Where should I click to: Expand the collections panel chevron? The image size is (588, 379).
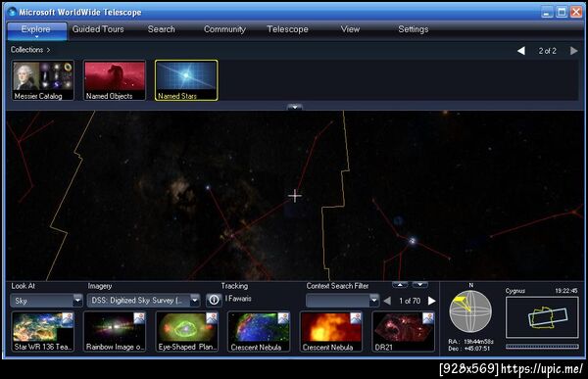point(295,107)
